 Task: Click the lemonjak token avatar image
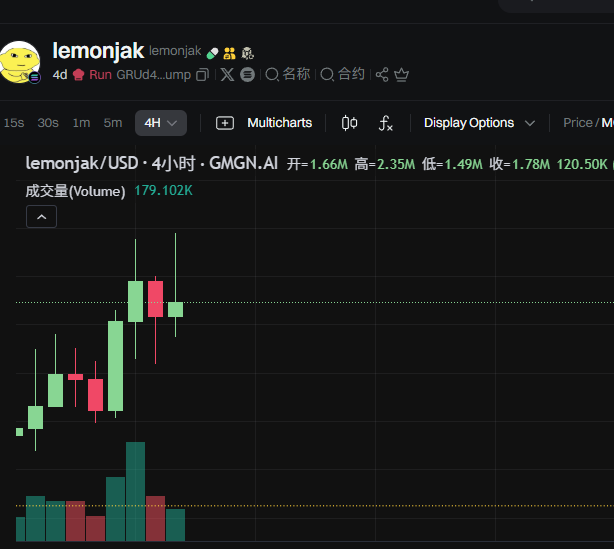20,62
